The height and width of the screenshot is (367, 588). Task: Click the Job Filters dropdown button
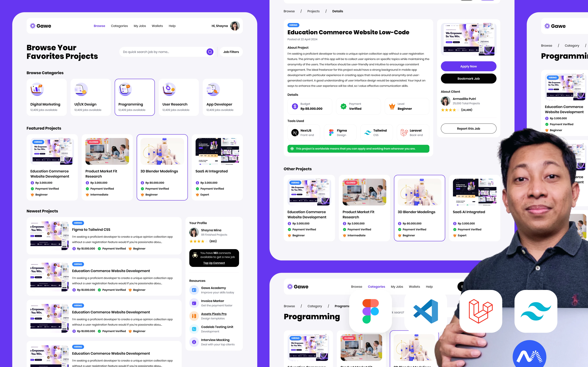(x=231, y=52)
